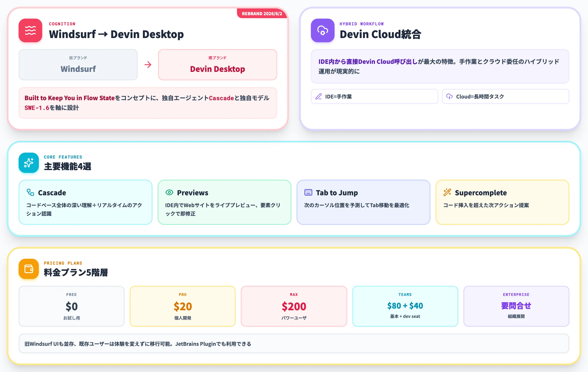
Task: Click the SWE-1.6 model name
Action: [37, 108]
